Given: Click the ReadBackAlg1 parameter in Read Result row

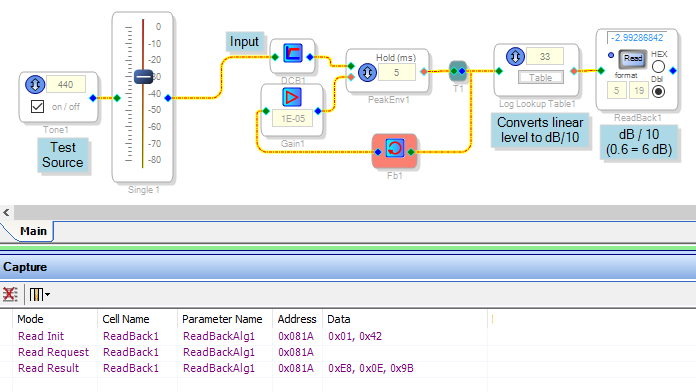Looking at the screenshot, I should pyautogui.click(x=219, y=368).
